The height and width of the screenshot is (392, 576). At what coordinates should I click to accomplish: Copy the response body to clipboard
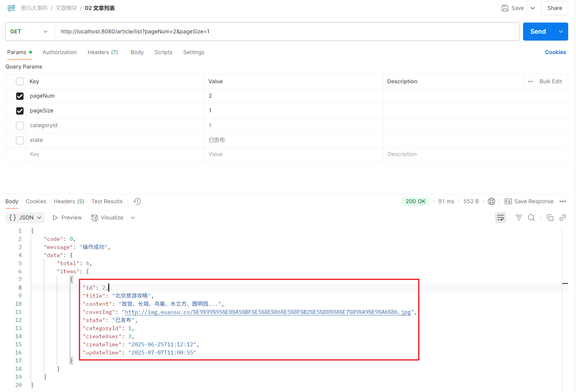(550, 218)
